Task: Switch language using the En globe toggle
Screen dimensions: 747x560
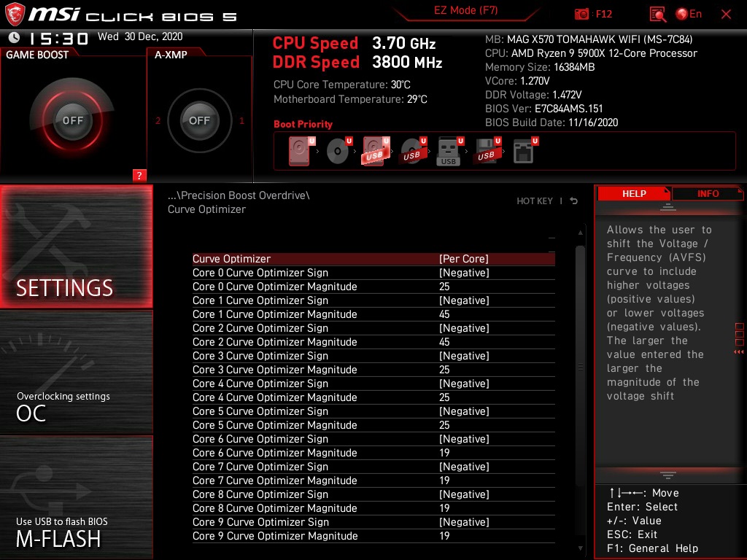Action: coord(692,14)
